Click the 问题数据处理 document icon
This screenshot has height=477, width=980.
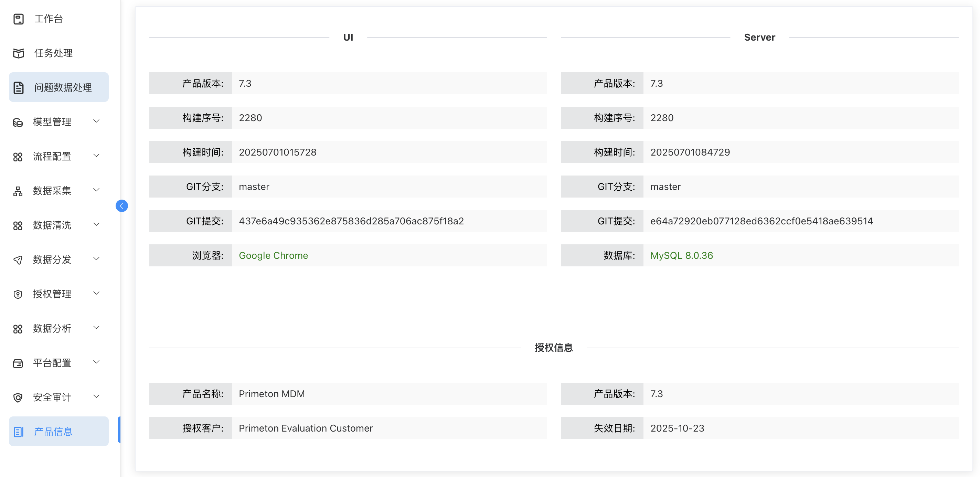pyautogui.click(x=18, y=87)
